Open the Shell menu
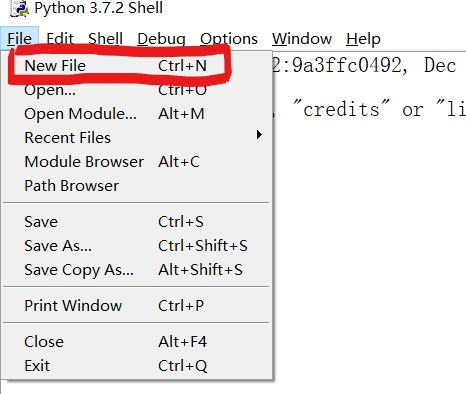 (105, 39)
